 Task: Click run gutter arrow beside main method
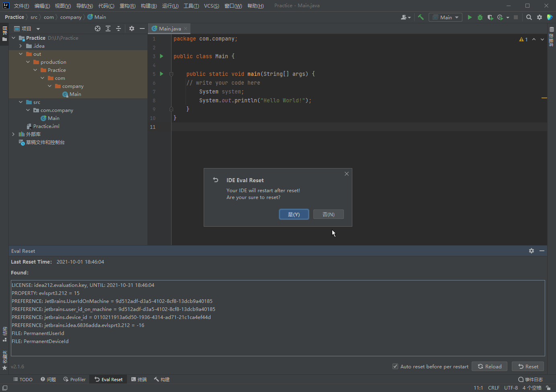coord(161,74)
